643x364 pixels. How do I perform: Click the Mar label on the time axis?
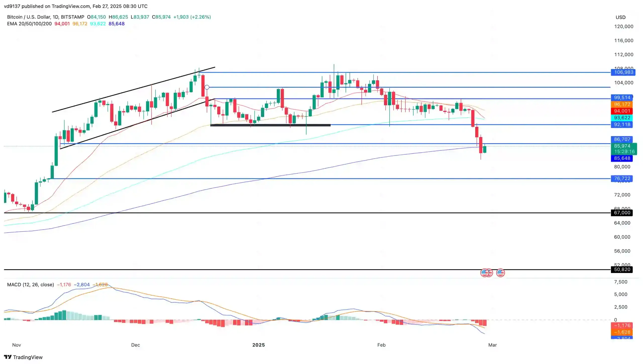tap(492, 345)
